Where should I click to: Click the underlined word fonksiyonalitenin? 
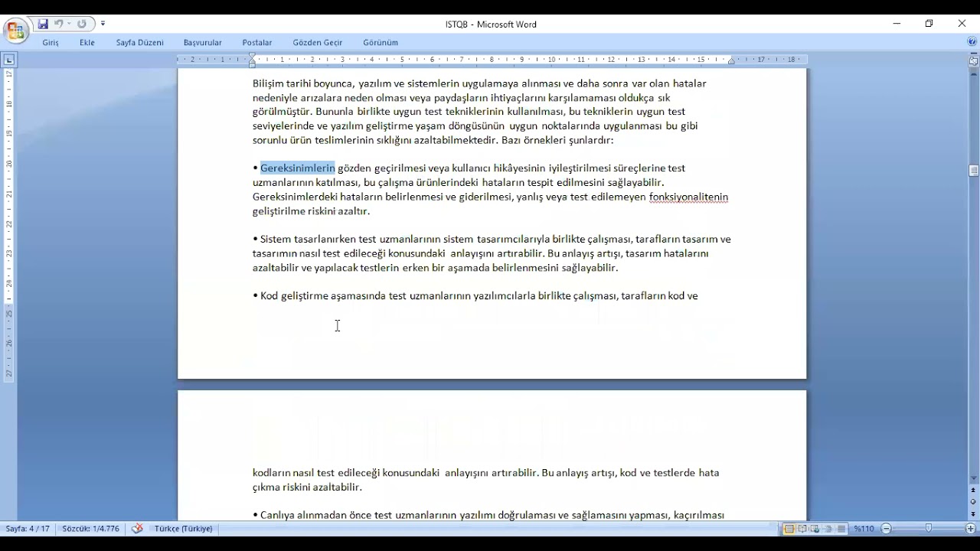click(688, 197)
